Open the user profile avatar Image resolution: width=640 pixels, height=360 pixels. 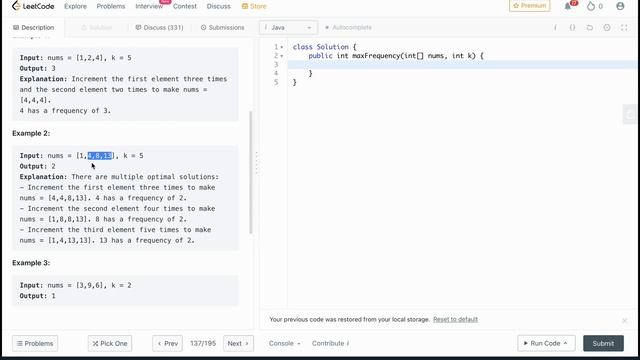(x=620, y=6)
